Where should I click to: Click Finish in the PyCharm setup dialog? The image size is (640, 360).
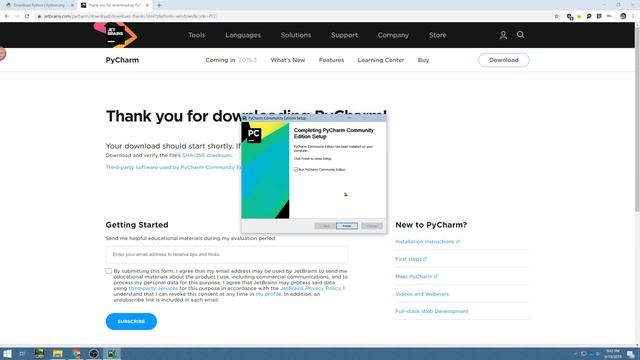click(x=347, y=226)
